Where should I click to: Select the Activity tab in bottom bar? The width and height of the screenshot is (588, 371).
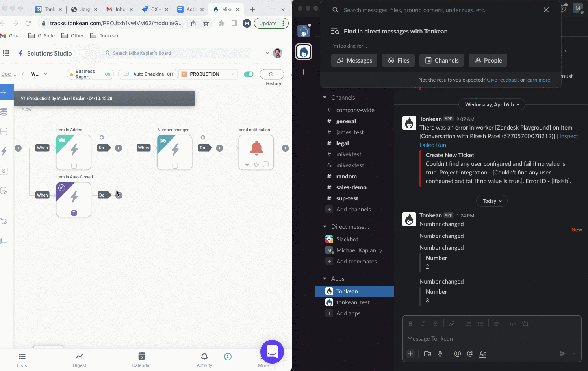204,360
